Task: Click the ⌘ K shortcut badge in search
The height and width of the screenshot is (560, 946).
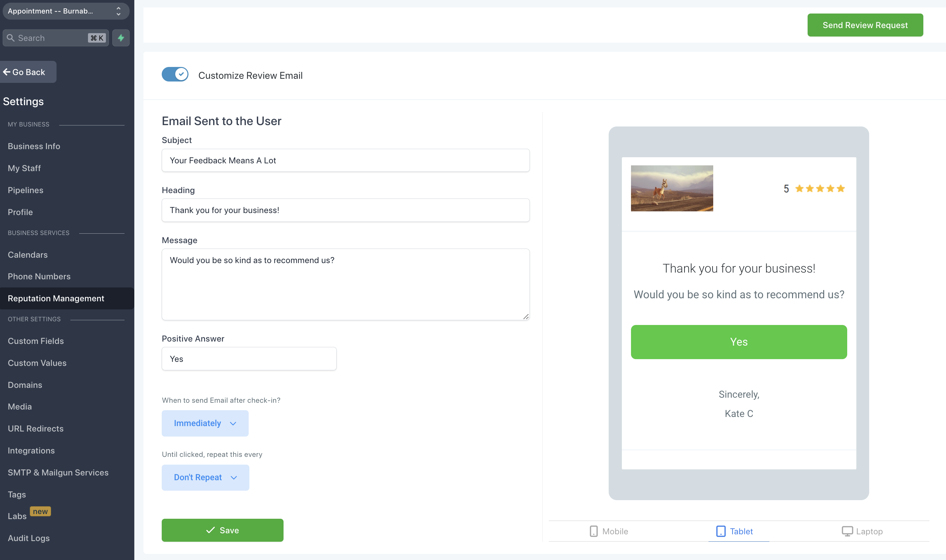Action: click(97, 38)
